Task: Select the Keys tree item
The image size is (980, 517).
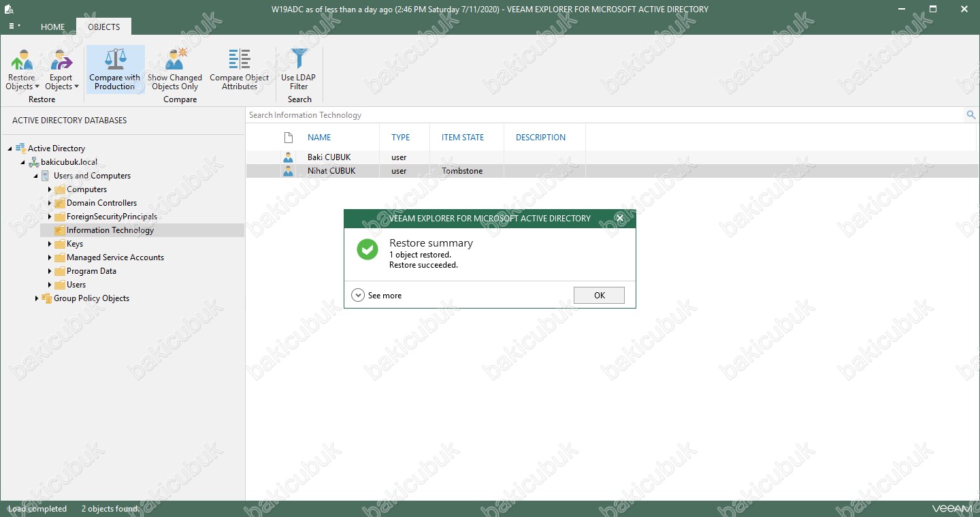Action: coord(75,244)
